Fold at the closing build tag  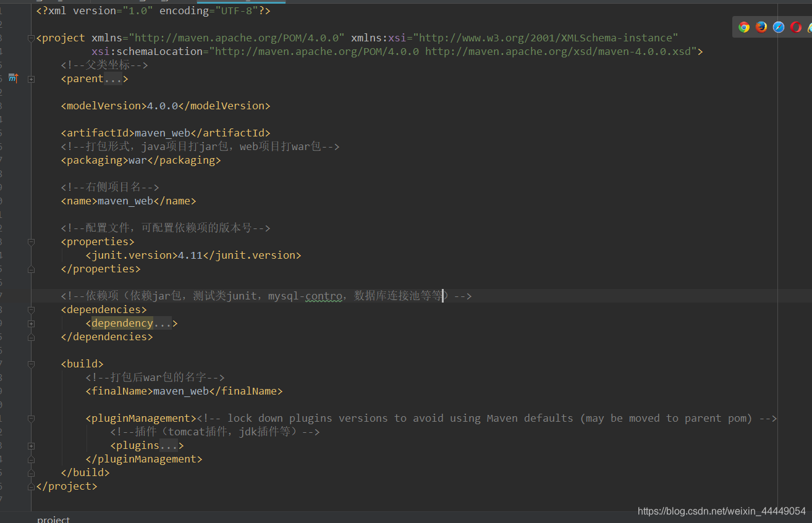click(x=31, y=473)
